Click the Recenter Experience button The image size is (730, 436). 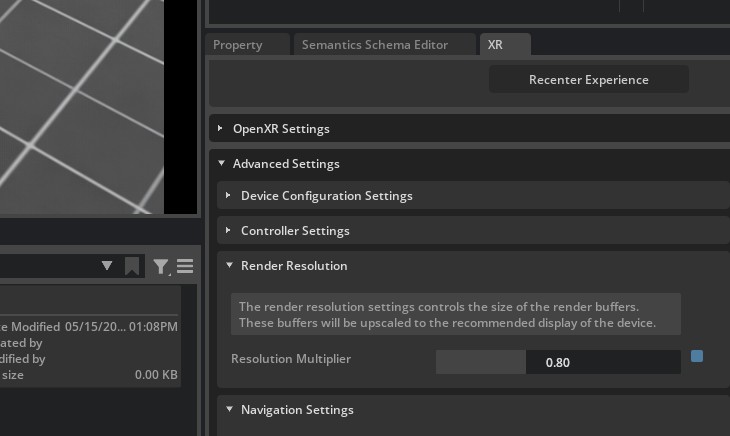588,80
